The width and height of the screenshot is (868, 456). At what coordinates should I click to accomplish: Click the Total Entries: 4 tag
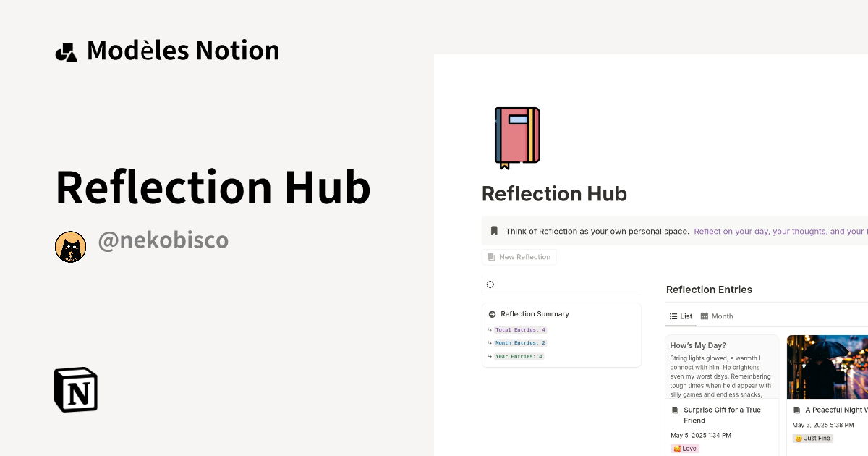(x=519, y=329)
